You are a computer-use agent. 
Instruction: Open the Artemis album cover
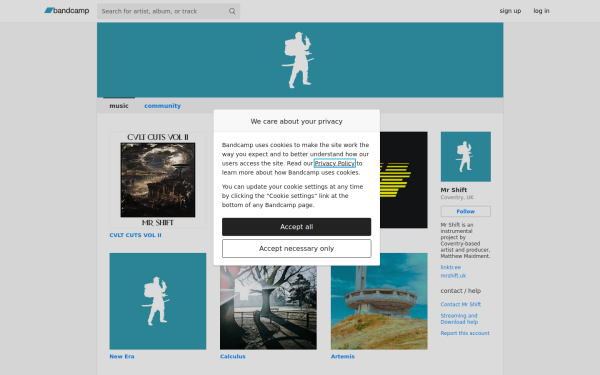click(379, 301)
